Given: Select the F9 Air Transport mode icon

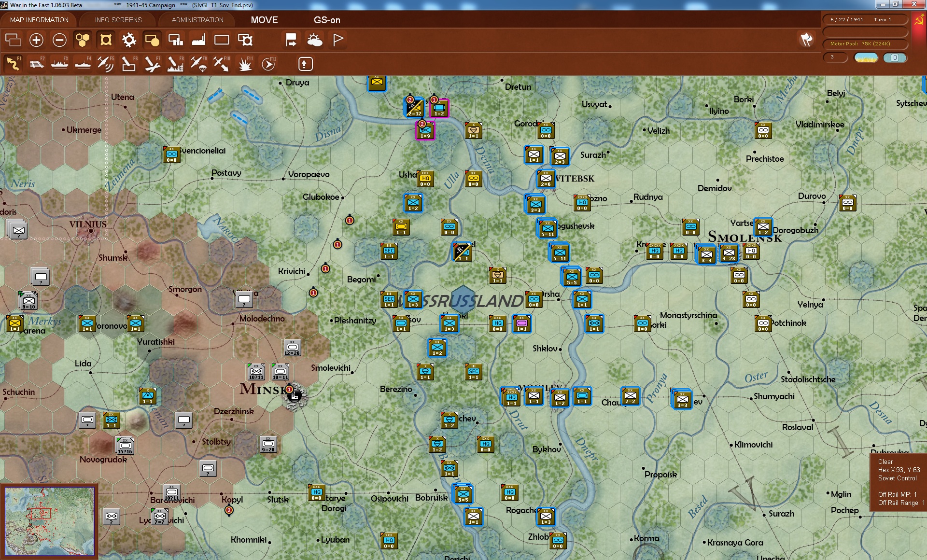Looking at the screenshot, I should click(x=198, y=64).
